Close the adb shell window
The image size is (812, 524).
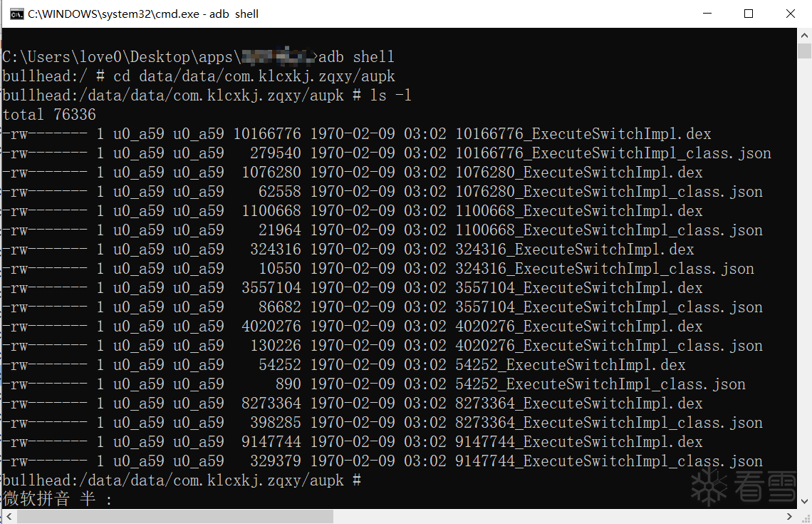click(790, 14)
